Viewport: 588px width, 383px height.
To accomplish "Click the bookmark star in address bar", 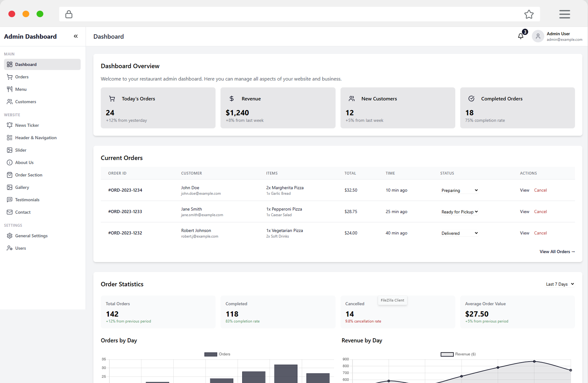I will coord(529,14).
